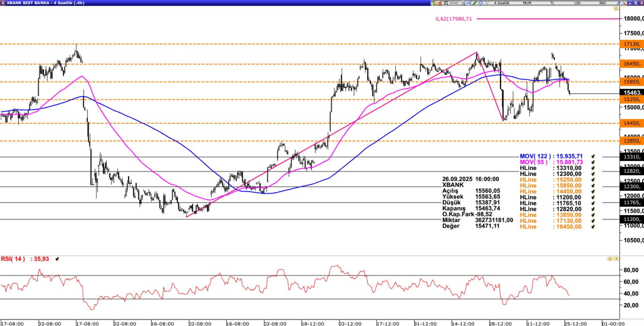Select the LIN scale option
This screenshot has width=644, height=326.
click(x=577, y=3)
